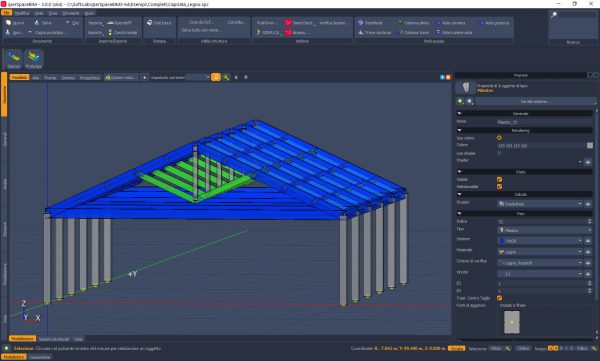
Task: Click the Spezza tool icon
Action: coord(14,57)
